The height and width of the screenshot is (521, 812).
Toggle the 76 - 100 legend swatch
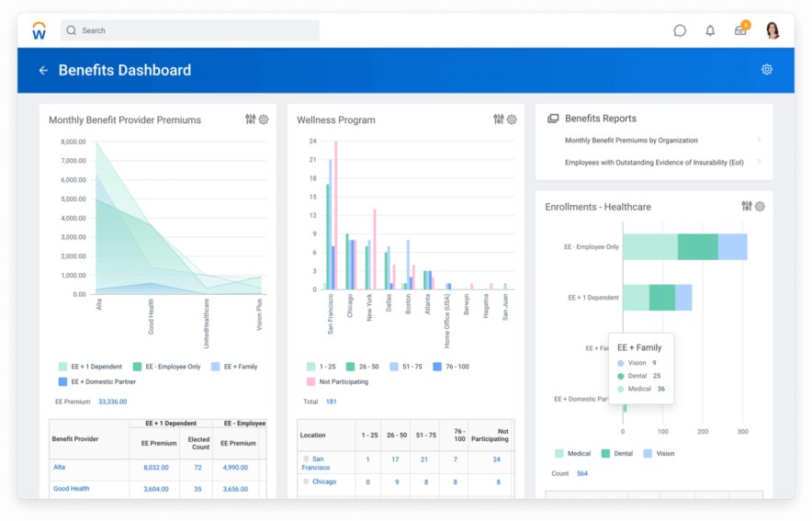(437, 367)
